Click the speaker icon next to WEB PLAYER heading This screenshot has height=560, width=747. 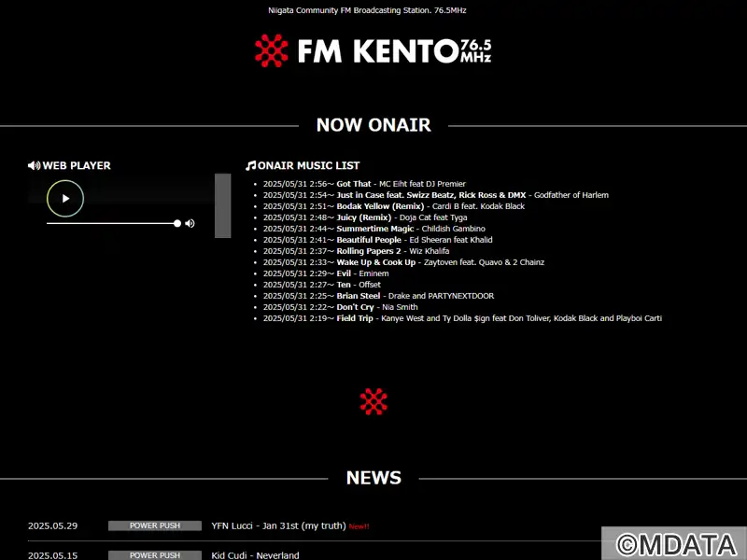[x=34, y=165]
